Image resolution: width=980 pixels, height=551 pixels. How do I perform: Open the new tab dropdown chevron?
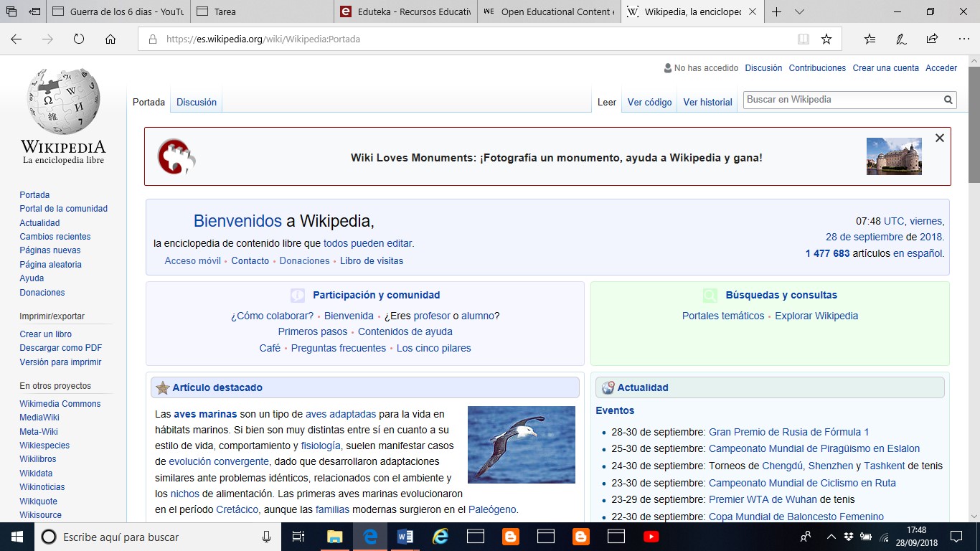coord(798,12)
